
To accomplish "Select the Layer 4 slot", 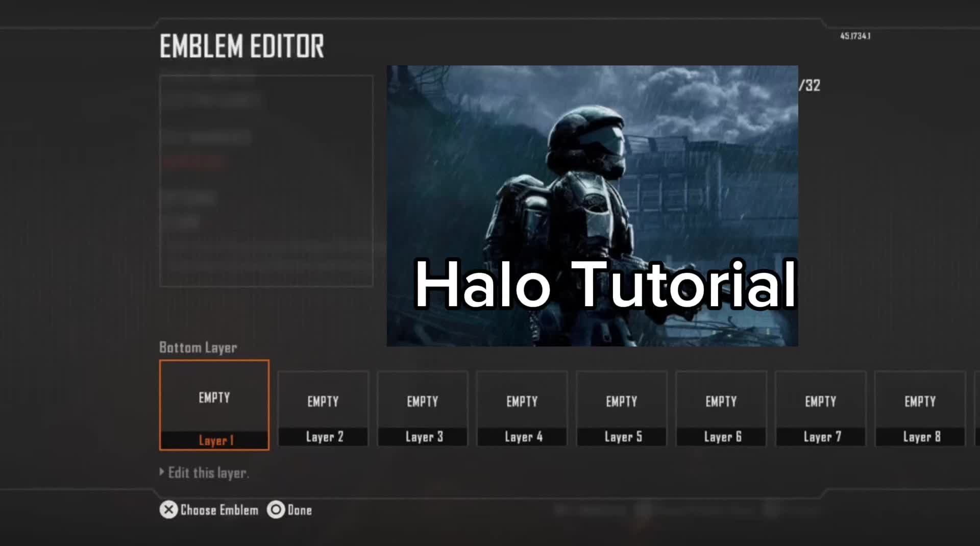I will pyautogui.click(x=522, y=409).
